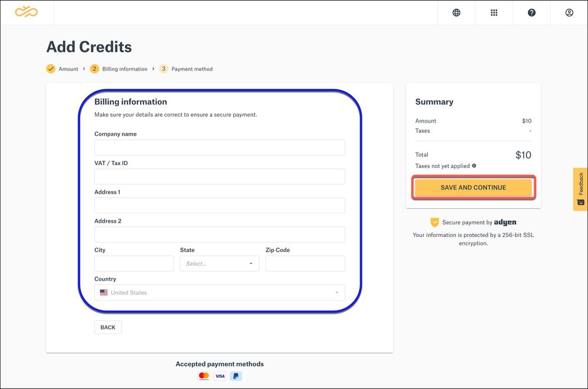Focus the Company name field

click(x=219, y=147)
